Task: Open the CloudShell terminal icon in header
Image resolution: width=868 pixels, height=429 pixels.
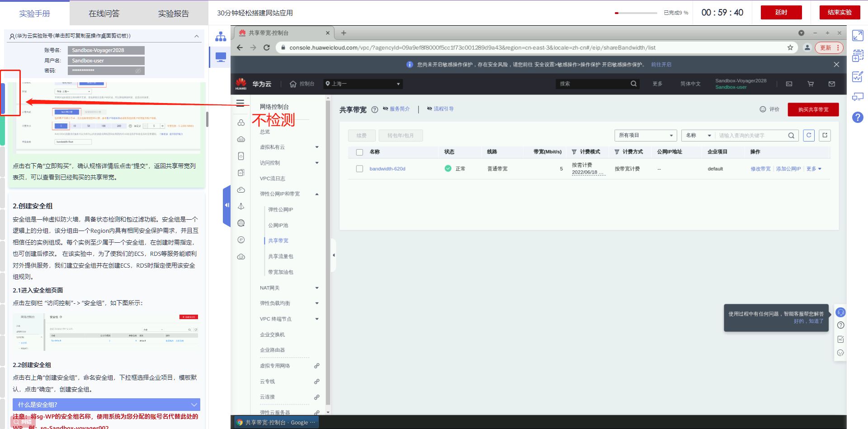Action: click(x=789, y=84)
